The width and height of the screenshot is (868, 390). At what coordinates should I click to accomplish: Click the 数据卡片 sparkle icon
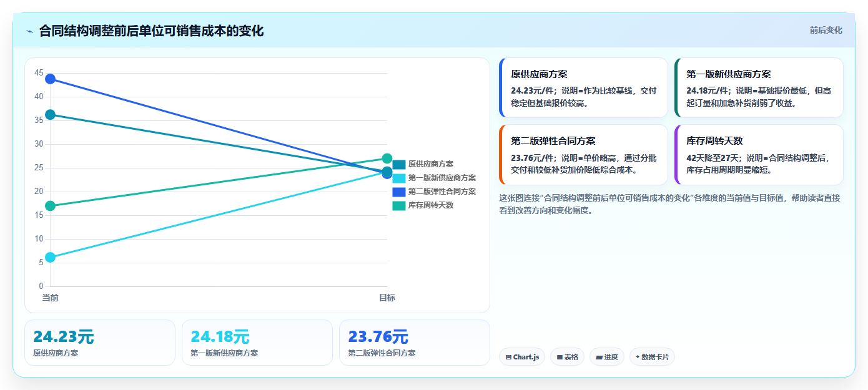pyautogui.click(x=638, y=358)
